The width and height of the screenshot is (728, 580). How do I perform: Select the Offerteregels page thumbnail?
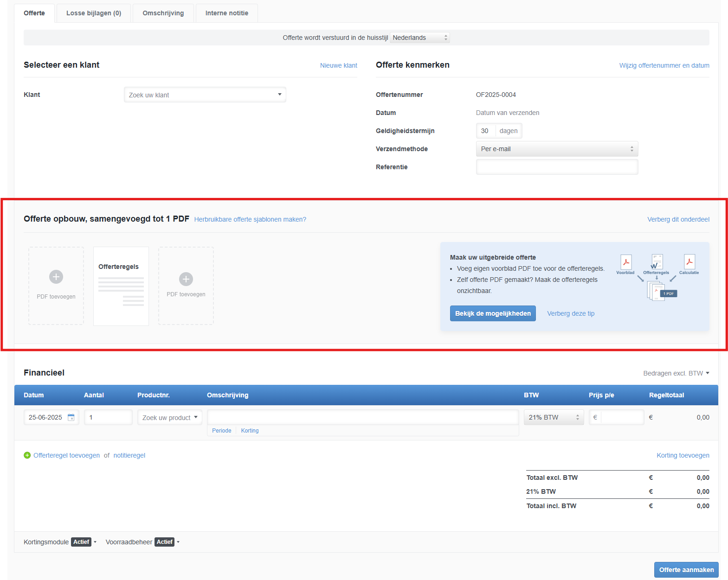121,286
